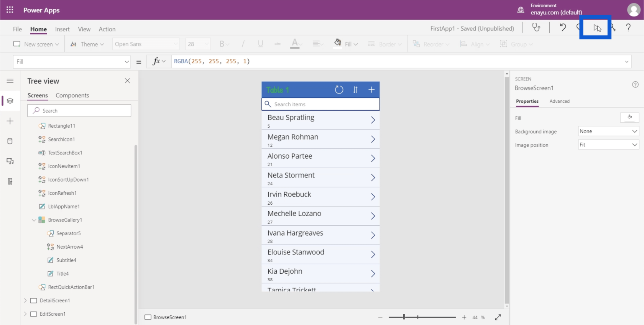Viewport: 644px width, 325px height.
Task: Open the Action tab
Action: point(107,29)
